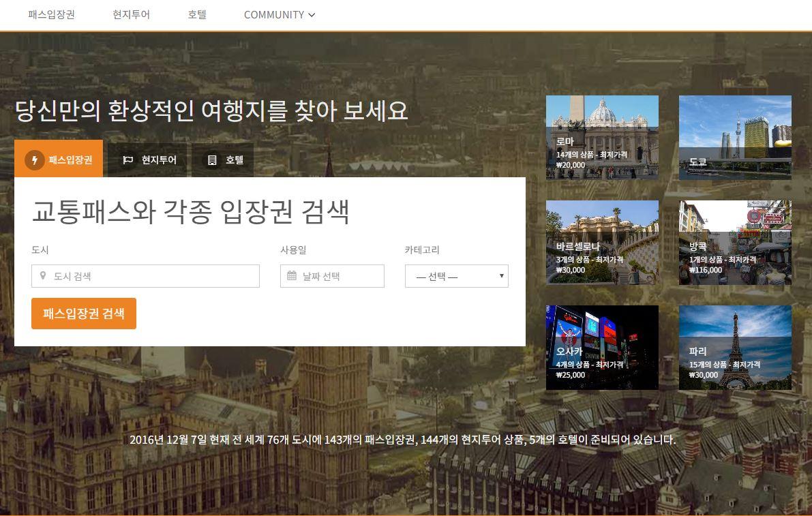This screenshot has width=812, height=516.
Task: Click the flag icon on 현지투어 tab
Action: [x=128, y=160]
